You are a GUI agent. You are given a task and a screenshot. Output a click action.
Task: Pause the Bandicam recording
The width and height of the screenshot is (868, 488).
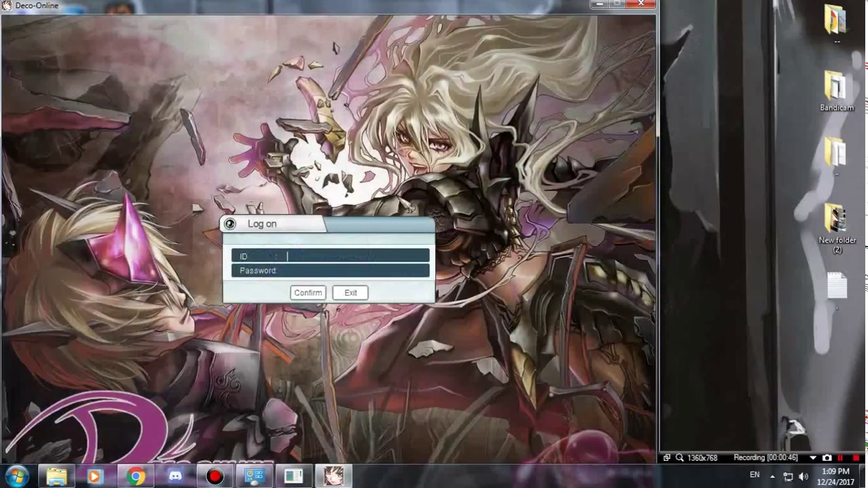tap(841, 458)
